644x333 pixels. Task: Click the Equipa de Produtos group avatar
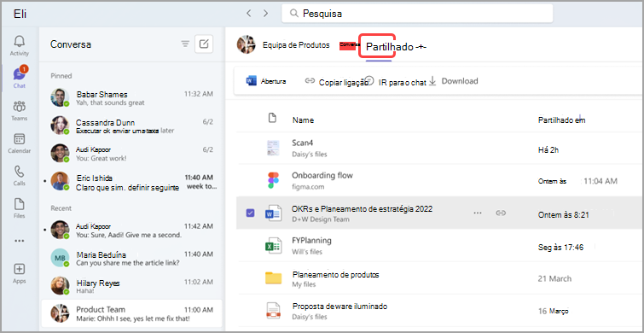pos(247,44)
